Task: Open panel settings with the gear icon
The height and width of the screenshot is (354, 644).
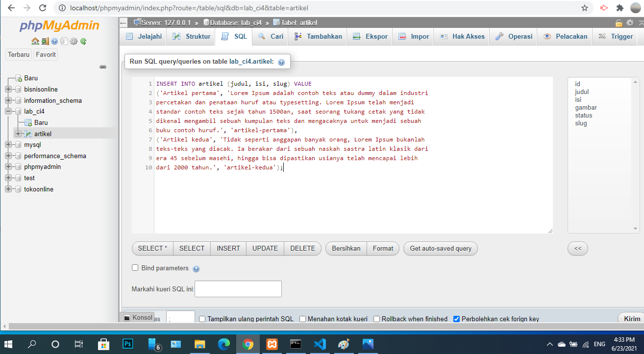Action: coord(74,41)
